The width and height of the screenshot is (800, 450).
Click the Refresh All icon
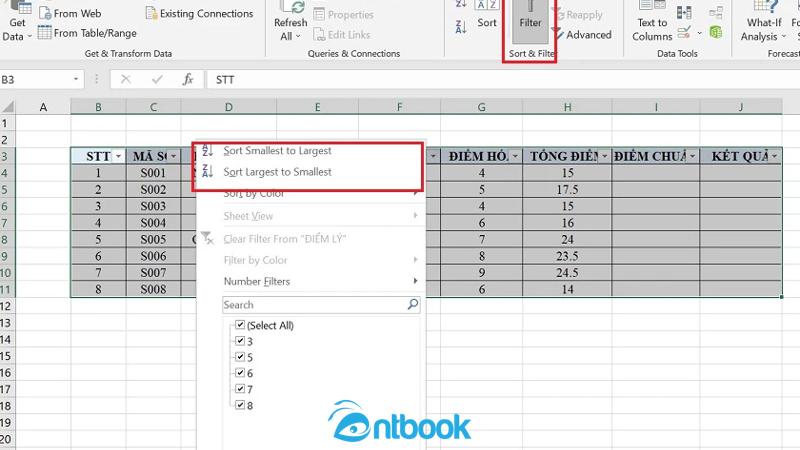(x=291, y=7)
